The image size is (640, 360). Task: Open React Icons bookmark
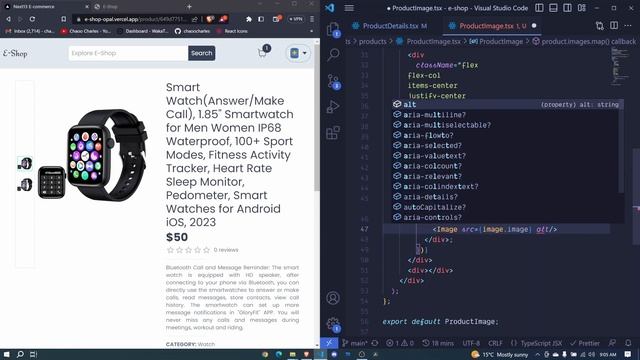(232, 31)
